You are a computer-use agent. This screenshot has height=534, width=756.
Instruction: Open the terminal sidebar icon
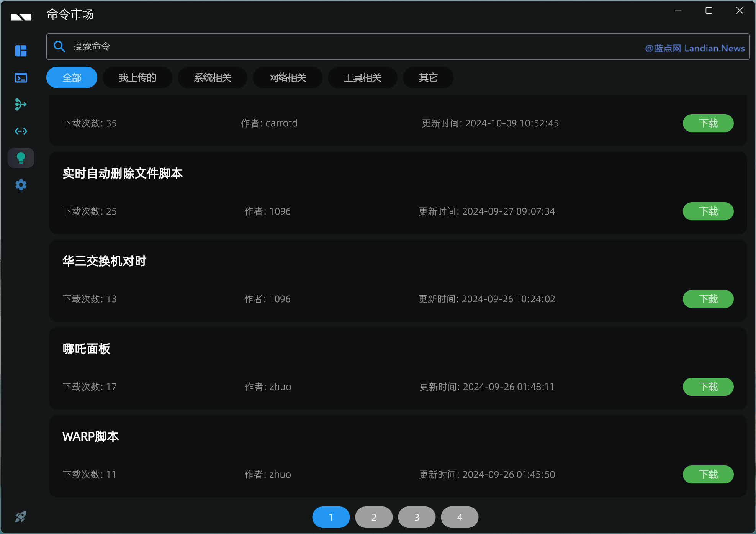click(x=21, y=78)
